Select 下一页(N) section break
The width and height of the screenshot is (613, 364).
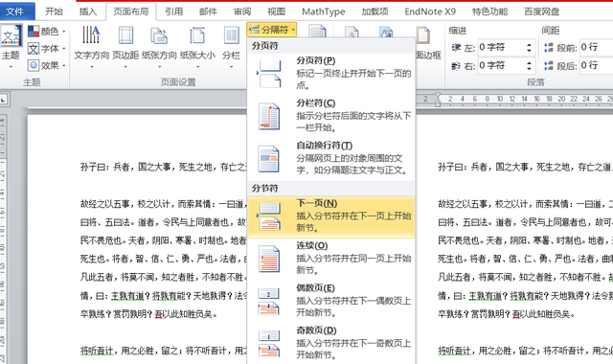coord(331,216)
